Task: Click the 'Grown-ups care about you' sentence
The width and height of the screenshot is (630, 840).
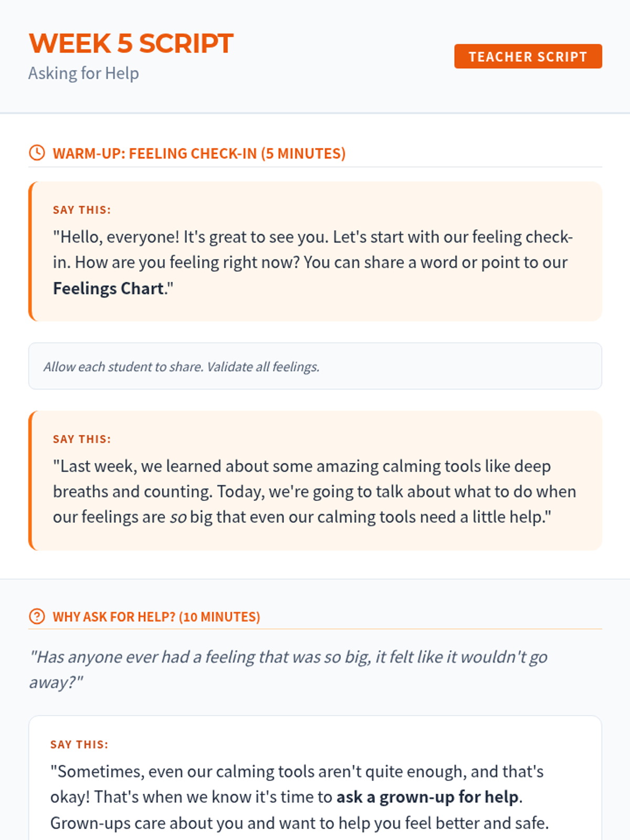Action: pos(299,823)
